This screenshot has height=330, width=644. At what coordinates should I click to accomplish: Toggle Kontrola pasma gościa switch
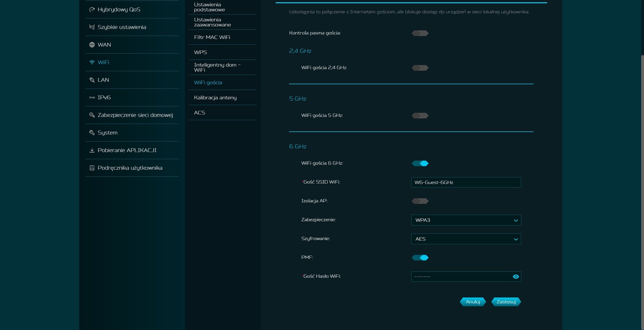pos(420,33)
